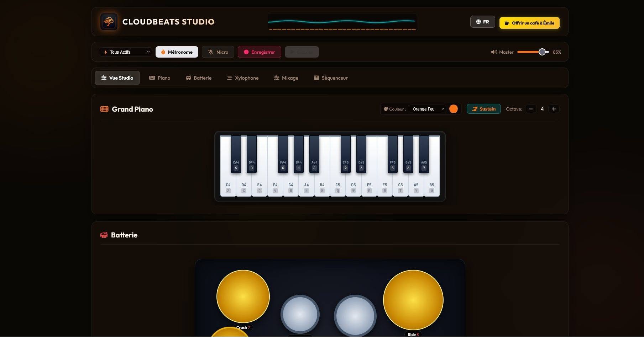
Task: Switch to the Piano tab
Action: point(160,78)
